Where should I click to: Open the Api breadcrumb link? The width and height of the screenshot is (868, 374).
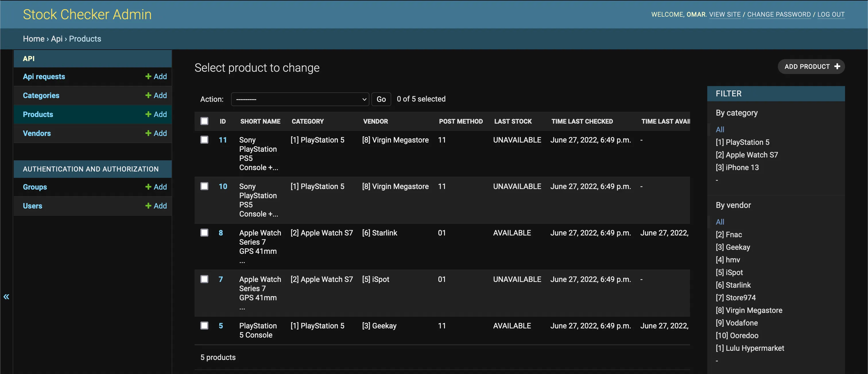(57, 38)
